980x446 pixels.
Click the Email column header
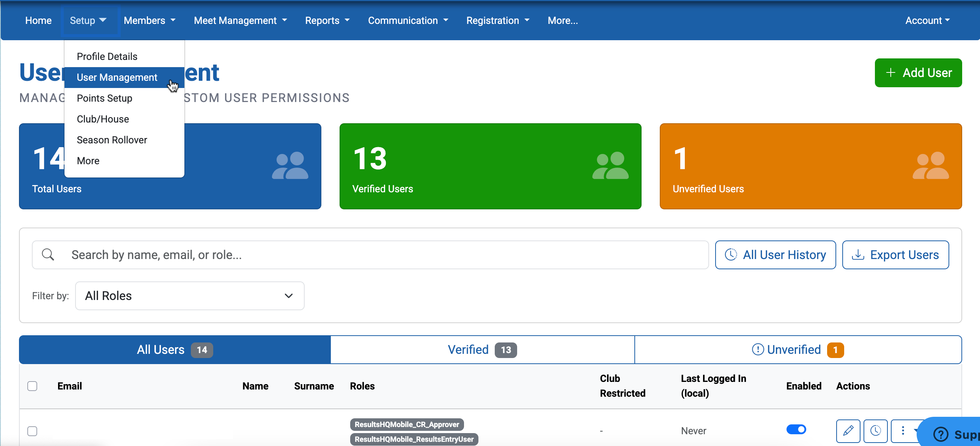point(69,386)
